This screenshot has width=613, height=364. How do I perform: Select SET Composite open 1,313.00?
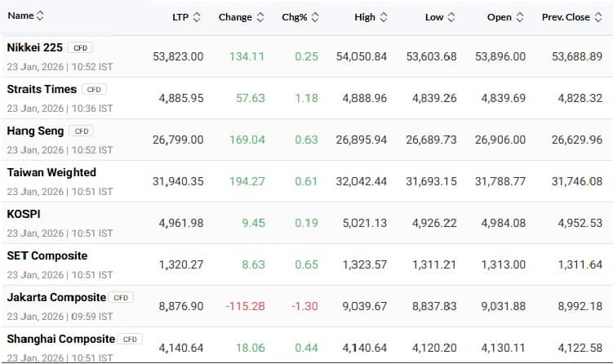tap(504, 264)
